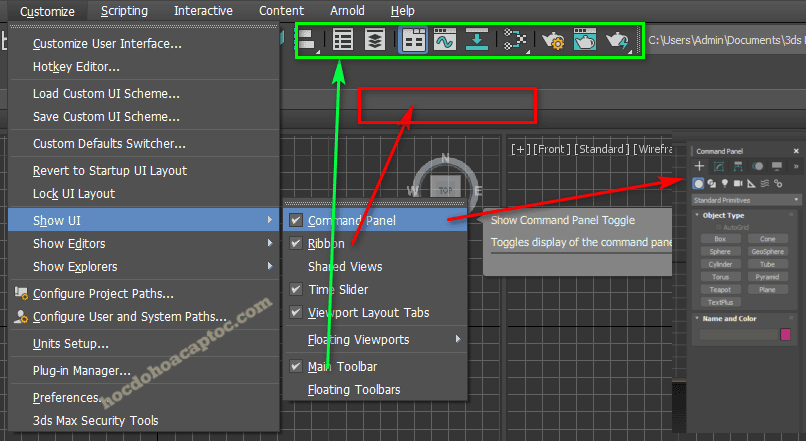Switch to the Display panel icon

click(777, 166)
